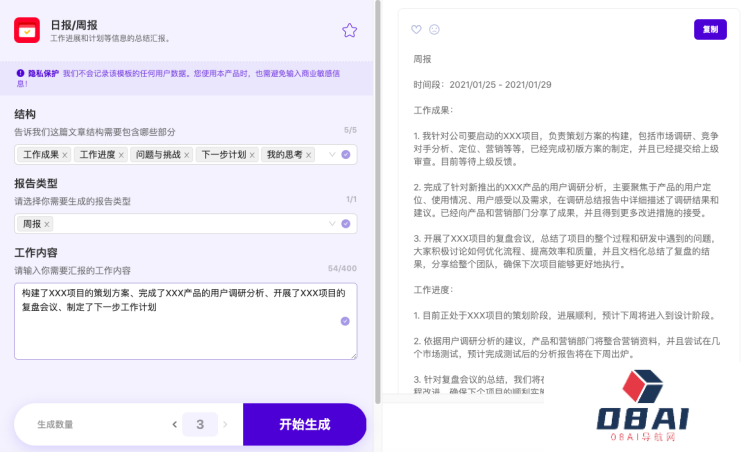Remove the 工作成果 tag

point(65,155)
